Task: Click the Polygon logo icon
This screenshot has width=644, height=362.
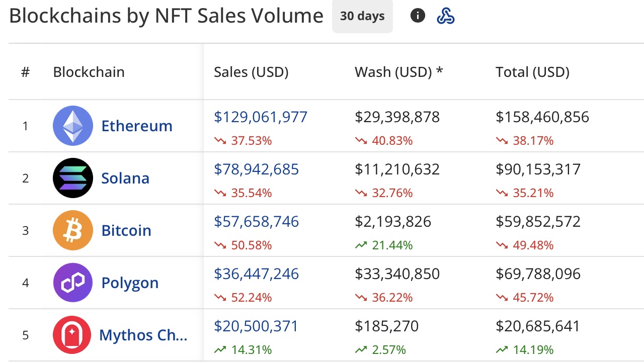Action: click(x=73, y=283)
